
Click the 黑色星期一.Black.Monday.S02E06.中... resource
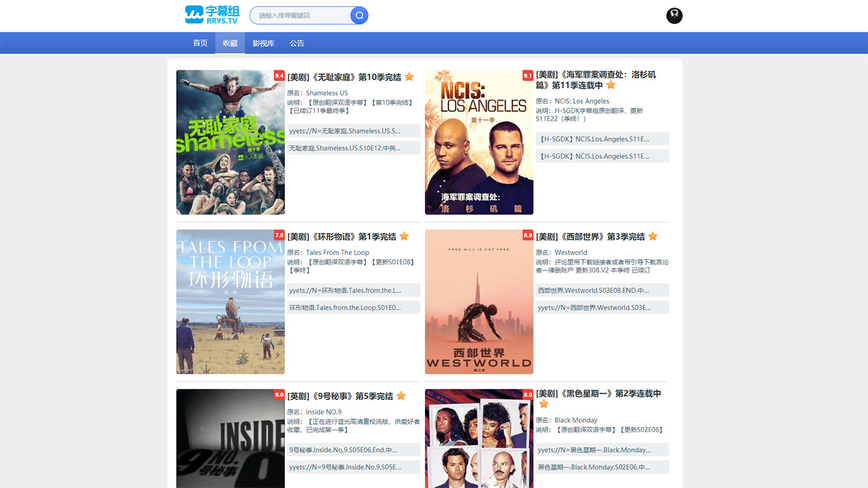click(602, 467)
